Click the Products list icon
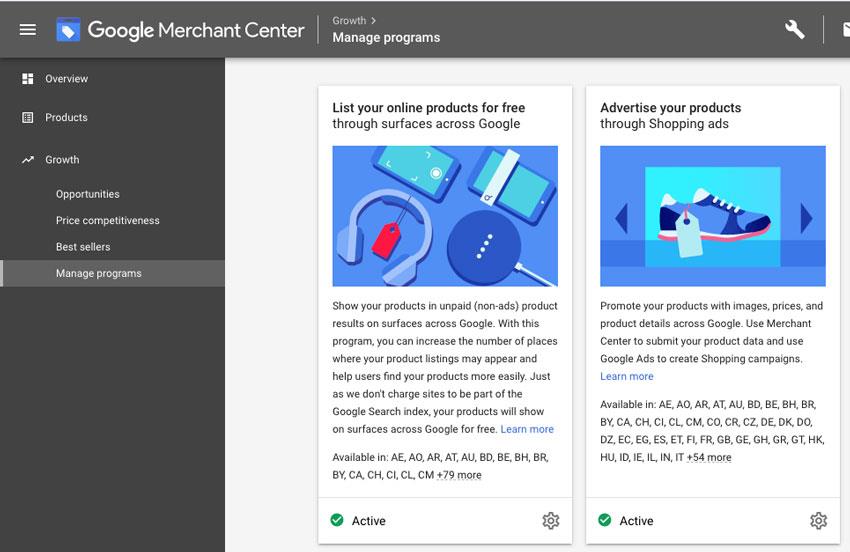Screen dimensions: 850x552 [28, 118]
